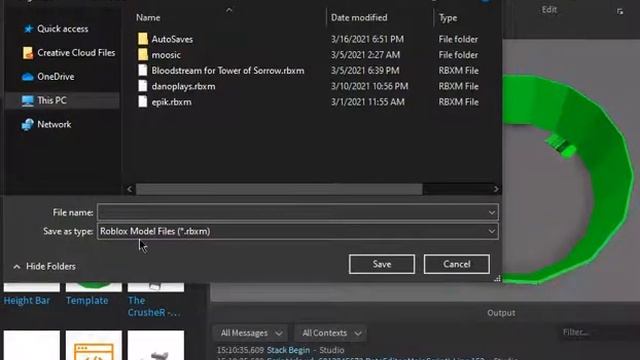Open the Template toolbox item
The width and height of the screenshot is (640, 360).
(87, 301)
